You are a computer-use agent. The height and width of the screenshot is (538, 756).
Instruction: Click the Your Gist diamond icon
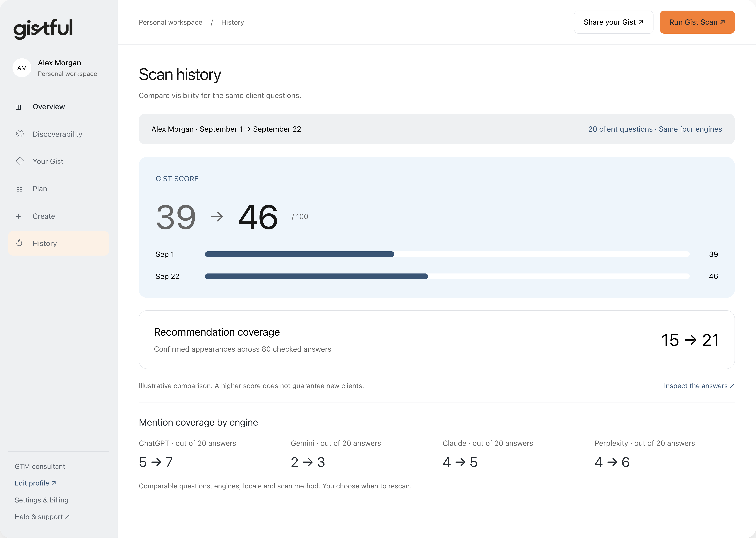[20, 161]
